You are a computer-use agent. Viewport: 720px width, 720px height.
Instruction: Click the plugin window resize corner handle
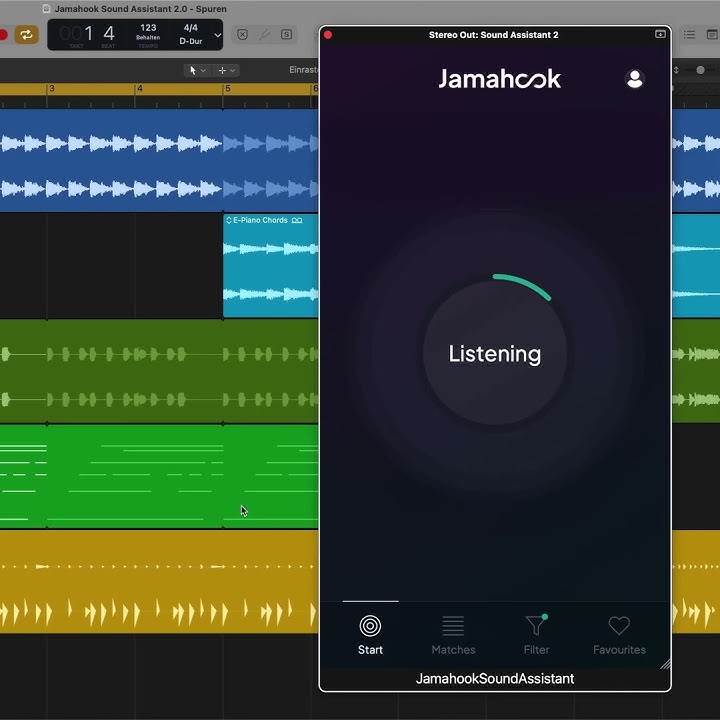click(665, 664)
